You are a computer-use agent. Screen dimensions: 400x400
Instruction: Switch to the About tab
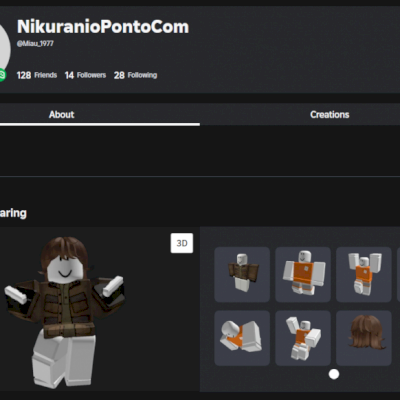tap(62, 115)
